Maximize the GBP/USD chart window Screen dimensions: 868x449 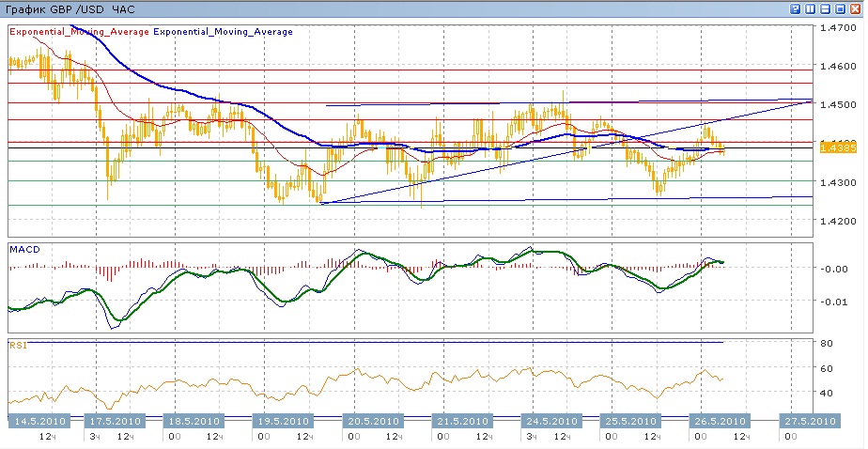click(x=841, y=8)
